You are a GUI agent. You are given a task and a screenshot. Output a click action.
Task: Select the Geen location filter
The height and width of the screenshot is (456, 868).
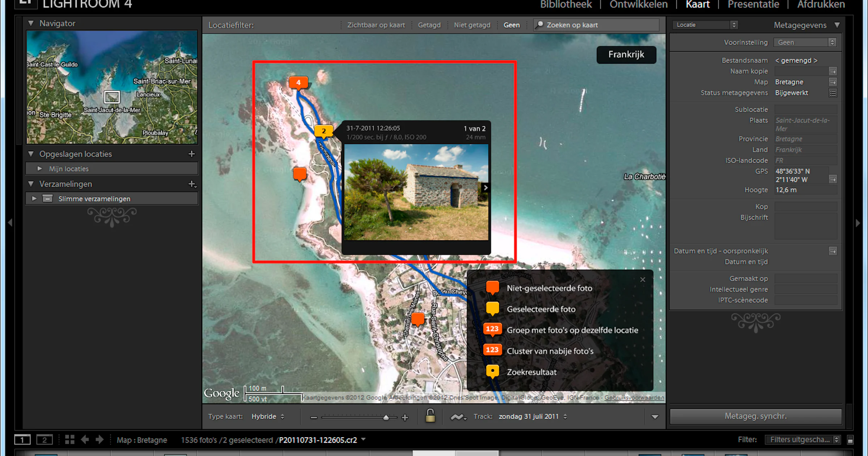(x=511, y=25)
